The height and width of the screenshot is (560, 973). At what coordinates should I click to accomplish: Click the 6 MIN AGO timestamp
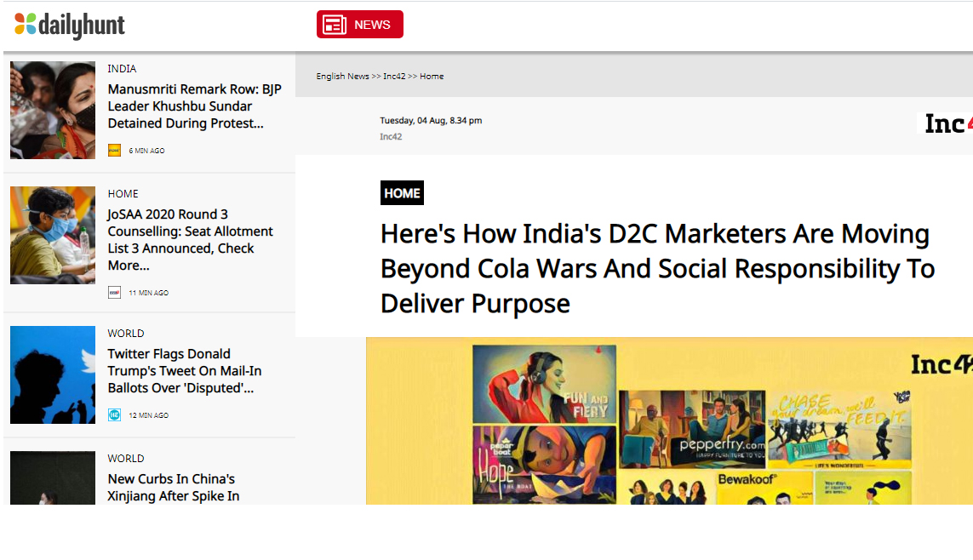(x=146, y=151)
